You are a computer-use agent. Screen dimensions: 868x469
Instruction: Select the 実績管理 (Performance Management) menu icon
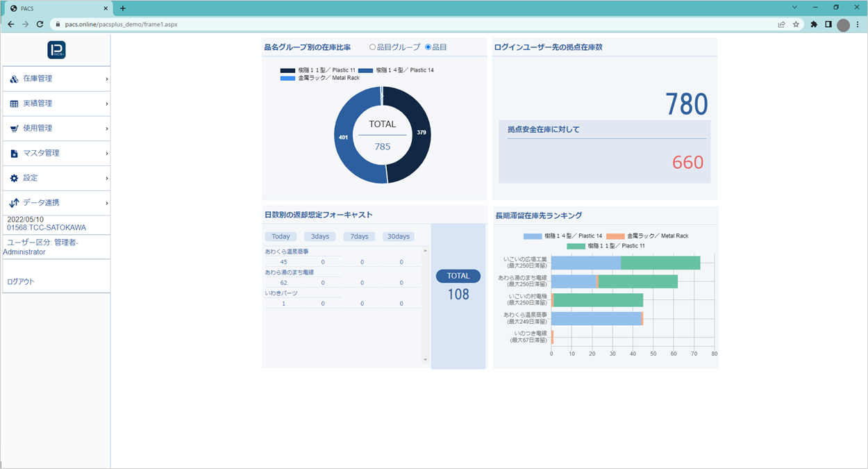(15, 104)
